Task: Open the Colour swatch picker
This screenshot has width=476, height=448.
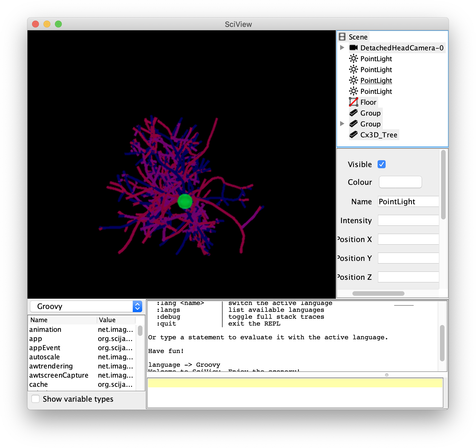Action: (x=400, y=182)
